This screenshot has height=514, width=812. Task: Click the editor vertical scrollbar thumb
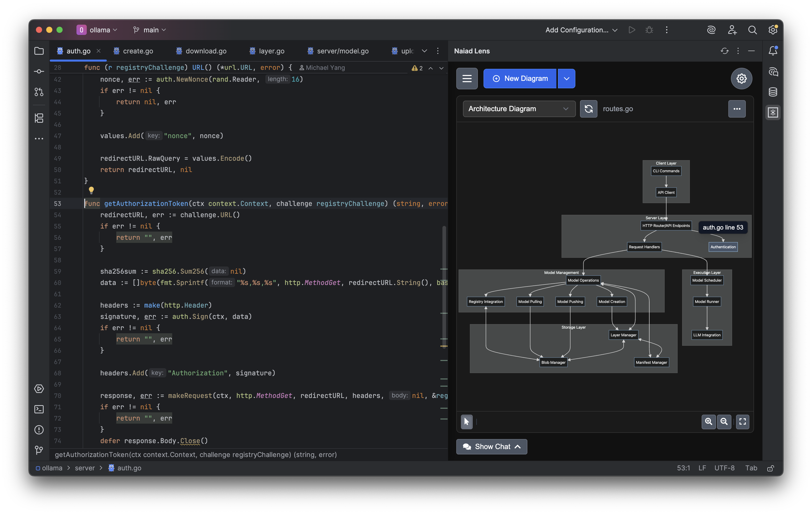click(x=444, y=287)
